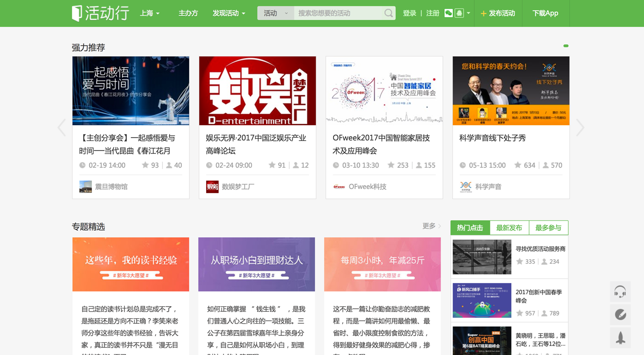The image size is (644, 355).
Task: Show previous recommended events with left arrow
Action: tap(62, 128)
